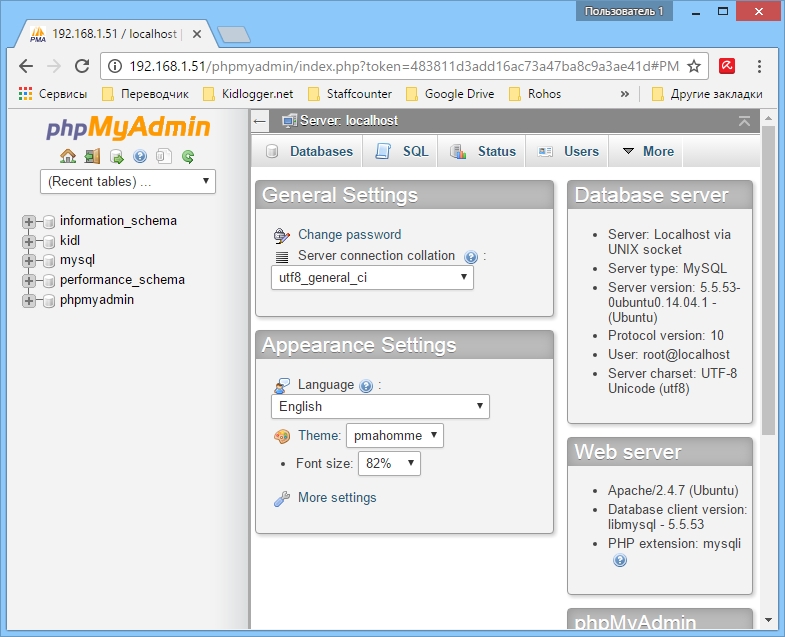
Task: Switch to the Databases tab
Action: click(311, 151)
